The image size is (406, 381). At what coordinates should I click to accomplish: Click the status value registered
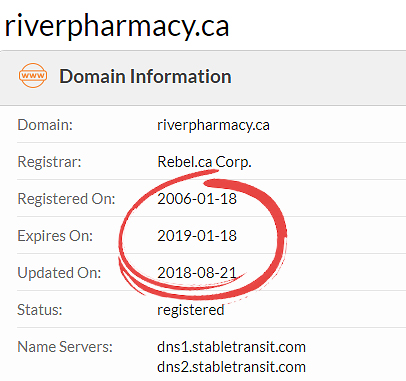click(191, 310)
